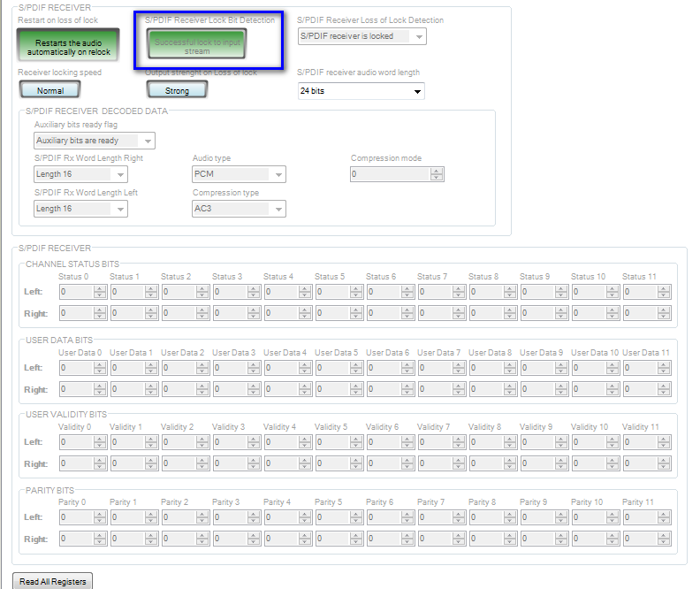
Task: Toggle the Normal receiver locking speed button
Action: (50, 89)
